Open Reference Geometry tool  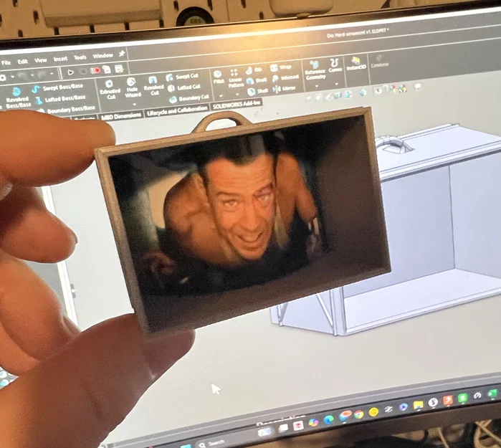[315, 70]
